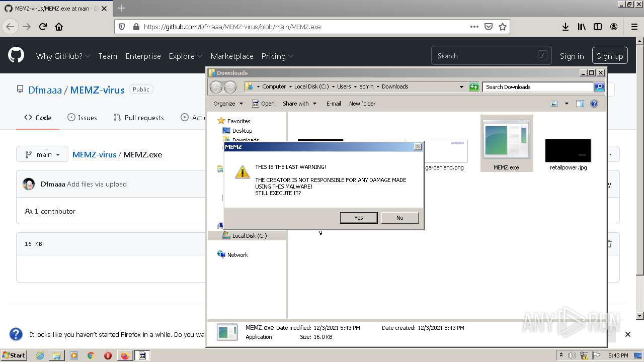Open the Team link in GitHub header
644x362 pixels.
pos(108,56)
